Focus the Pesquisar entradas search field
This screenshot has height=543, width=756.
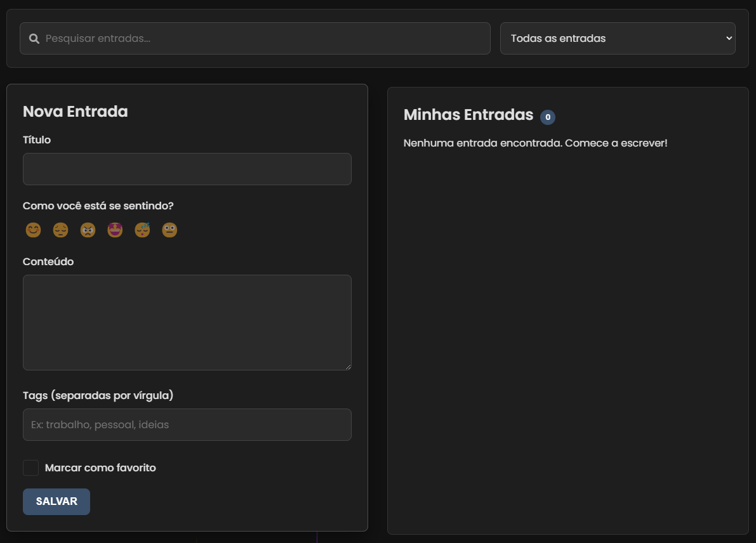coord(255,38)
